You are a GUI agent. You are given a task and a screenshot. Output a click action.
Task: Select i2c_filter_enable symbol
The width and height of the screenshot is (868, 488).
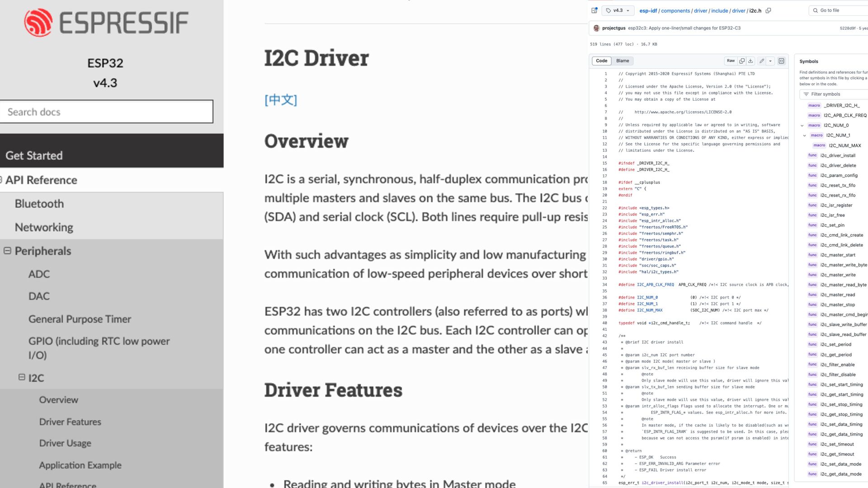838,365
